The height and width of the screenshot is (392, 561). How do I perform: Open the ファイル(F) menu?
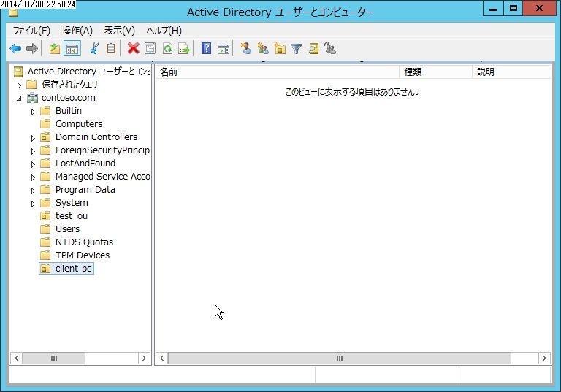31,31
